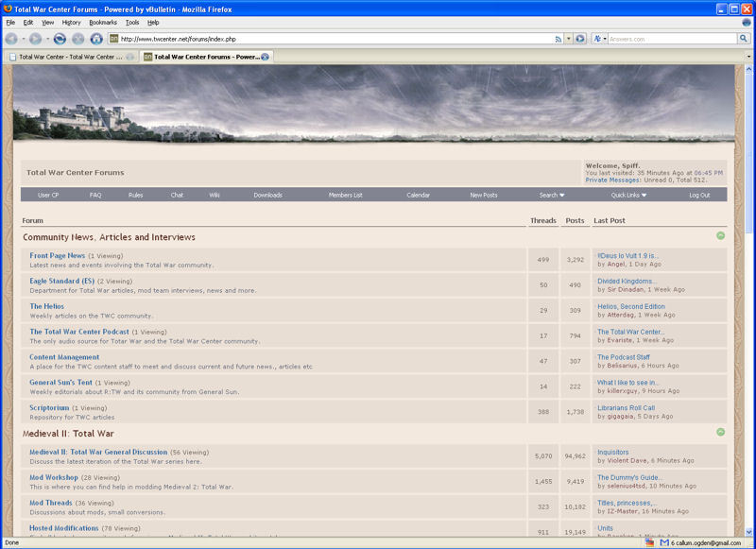Open the File menu
The image size is (756, 549).
tap(10, 22)
